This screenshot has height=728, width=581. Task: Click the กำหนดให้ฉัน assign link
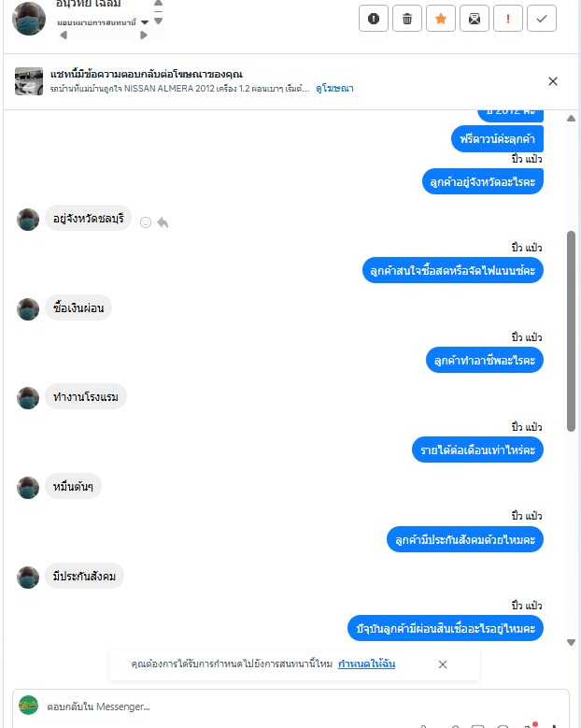point(366,664)
